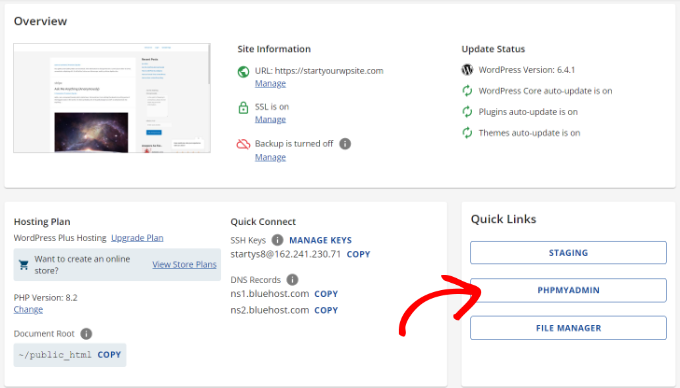Click the SSL padlock icon
This screenshot has width=680, height=388.
tap(243, 108)
